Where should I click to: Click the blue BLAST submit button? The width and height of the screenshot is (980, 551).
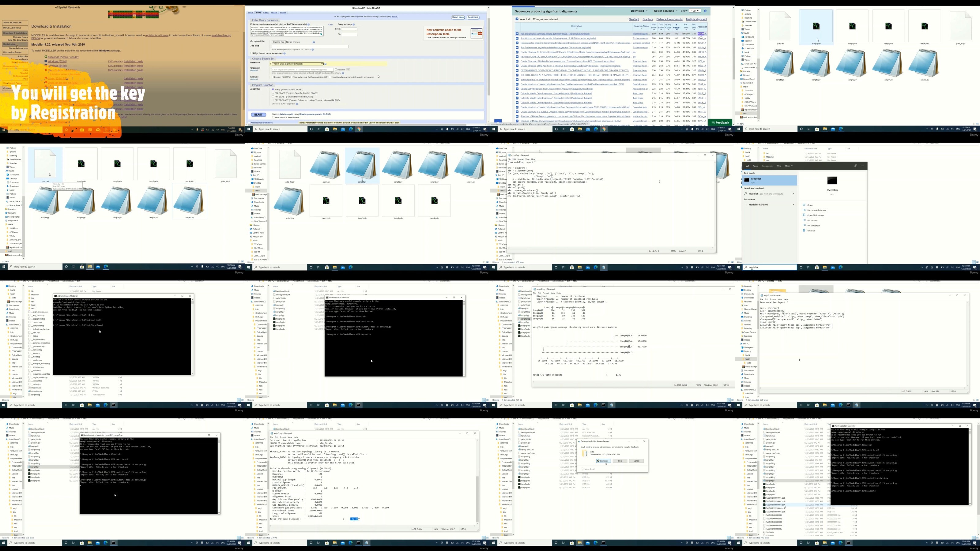(258, 114)
